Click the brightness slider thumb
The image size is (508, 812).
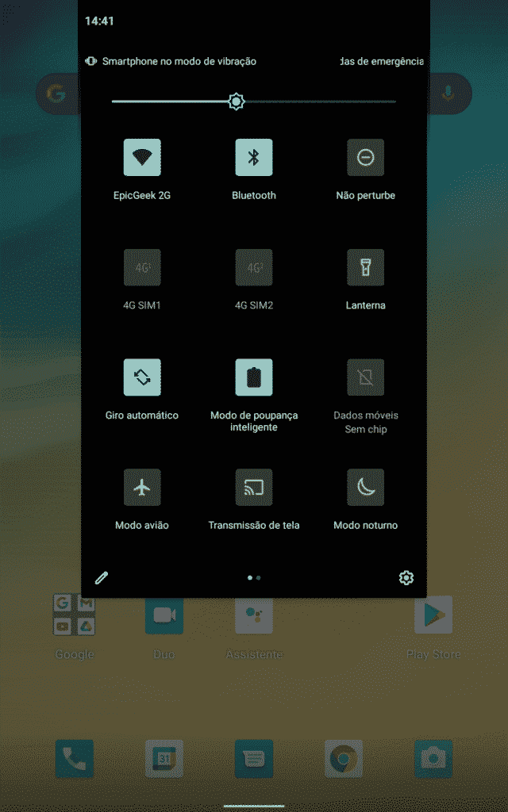pyautogui.click(x=236, y=101)
